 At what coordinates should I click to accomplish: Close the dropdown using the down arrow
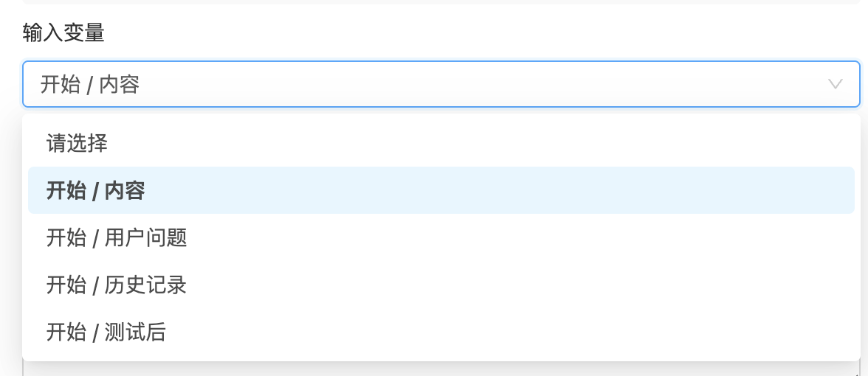835,84
